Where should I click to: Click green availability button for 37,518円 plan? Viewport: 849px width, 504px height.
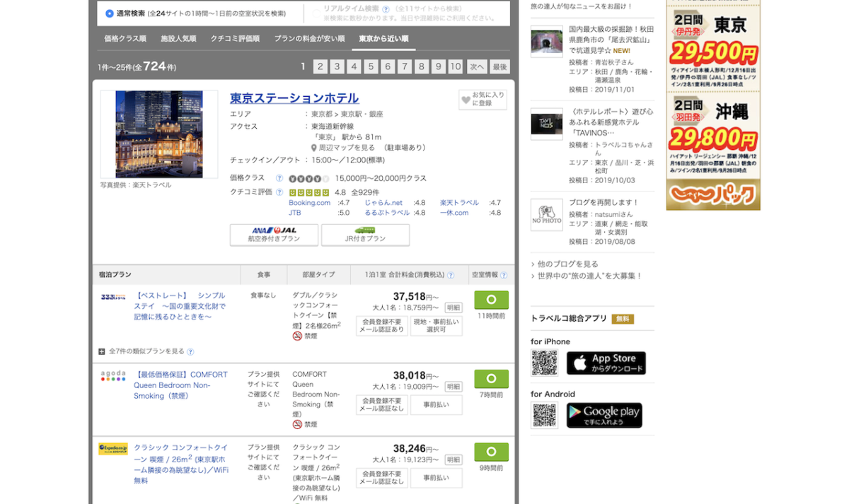pyautogui.click(x=491, y=300)
